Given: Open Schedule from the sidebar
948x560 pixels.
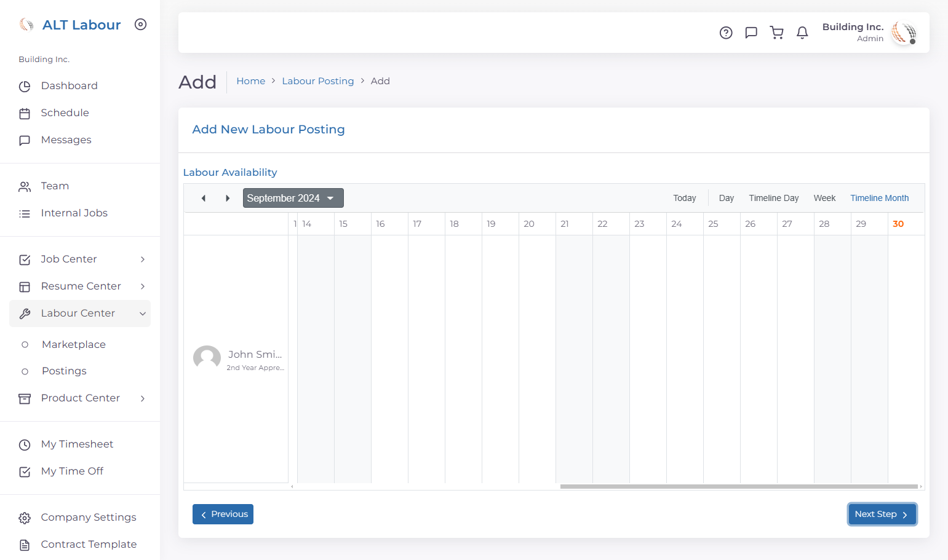Looking at the screenshot, I should pyautogui.click(x=80, y=113).
